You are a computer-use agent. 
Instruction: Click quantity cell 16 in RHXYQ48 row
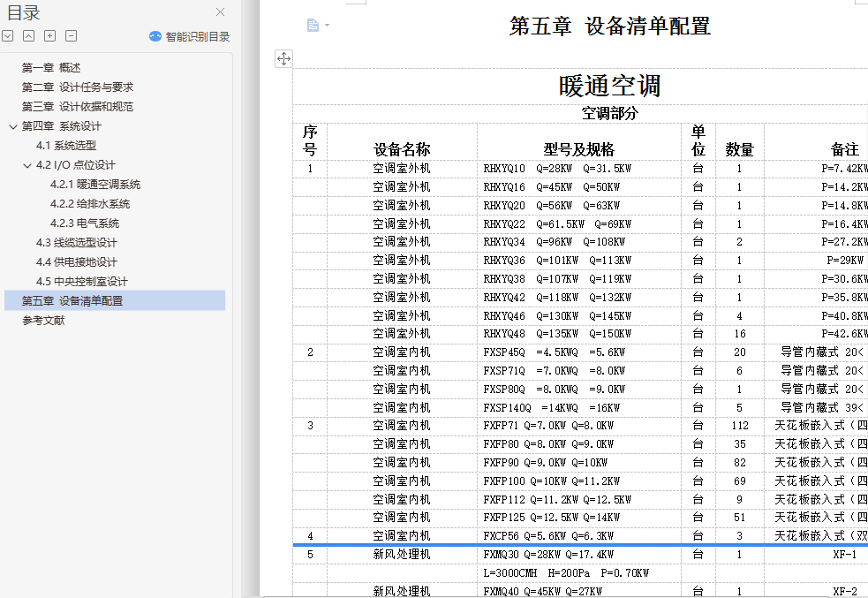click(x=740, y=334)
